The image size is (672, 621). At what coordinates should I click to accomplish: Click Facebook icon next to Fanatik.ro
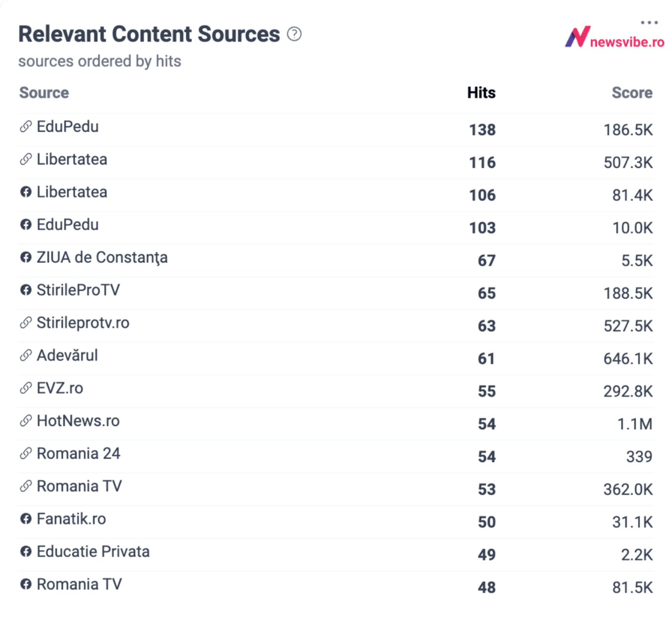26,519
